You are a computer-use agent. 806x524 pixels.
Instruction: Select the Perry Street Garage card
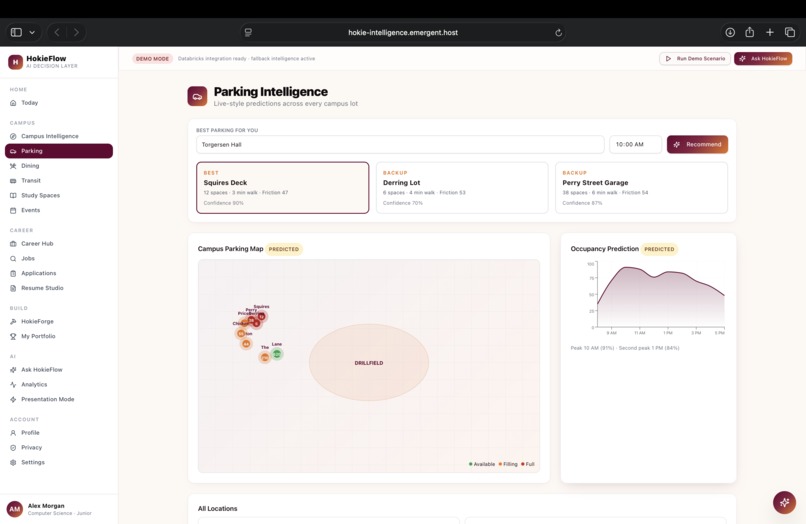[x=642, y=188]
